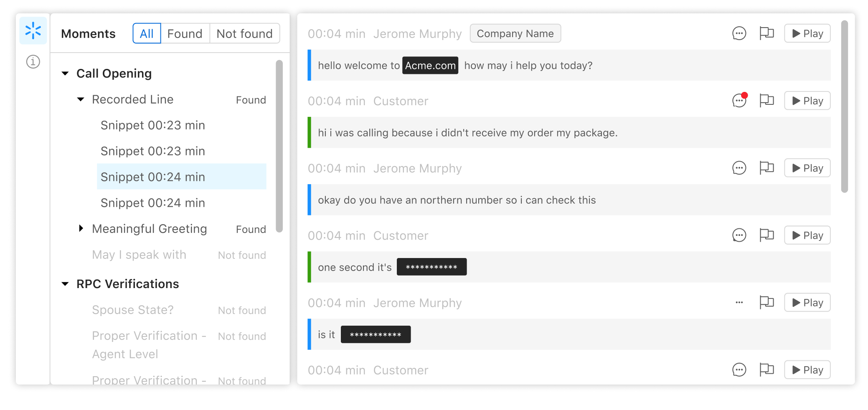The image size is (868, 410).
Task: Flag the 'is it' message row
Action: [x=766, y=302]
